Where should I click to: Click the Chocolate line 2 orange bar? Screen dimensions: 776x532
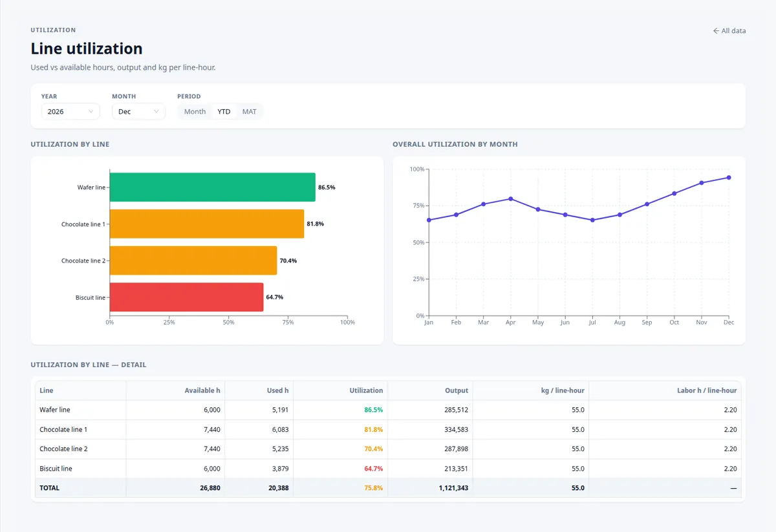(193, 261)
